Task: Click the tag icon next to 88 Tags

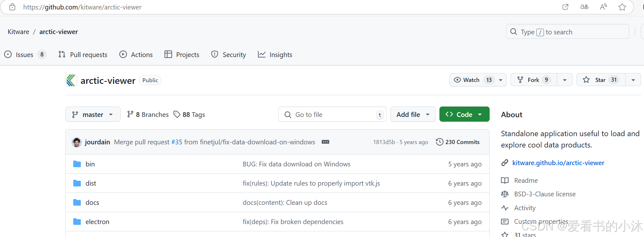Action: coord(177,114)
